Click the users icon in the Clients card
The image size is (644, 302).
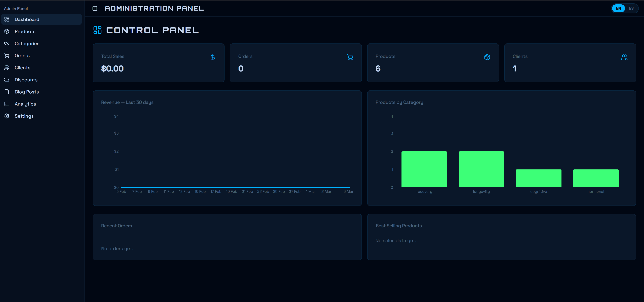624,57
